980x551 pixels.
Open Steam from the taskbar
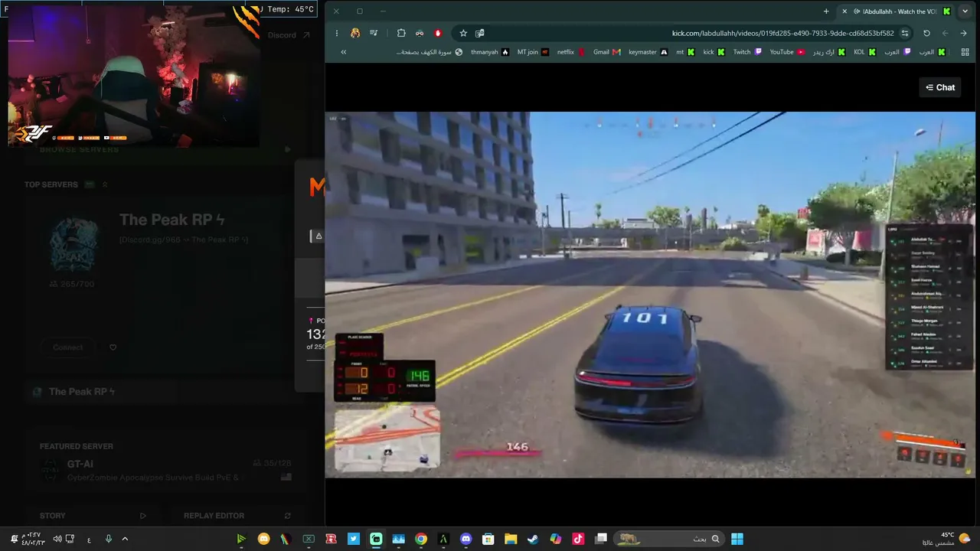point(533,539)
